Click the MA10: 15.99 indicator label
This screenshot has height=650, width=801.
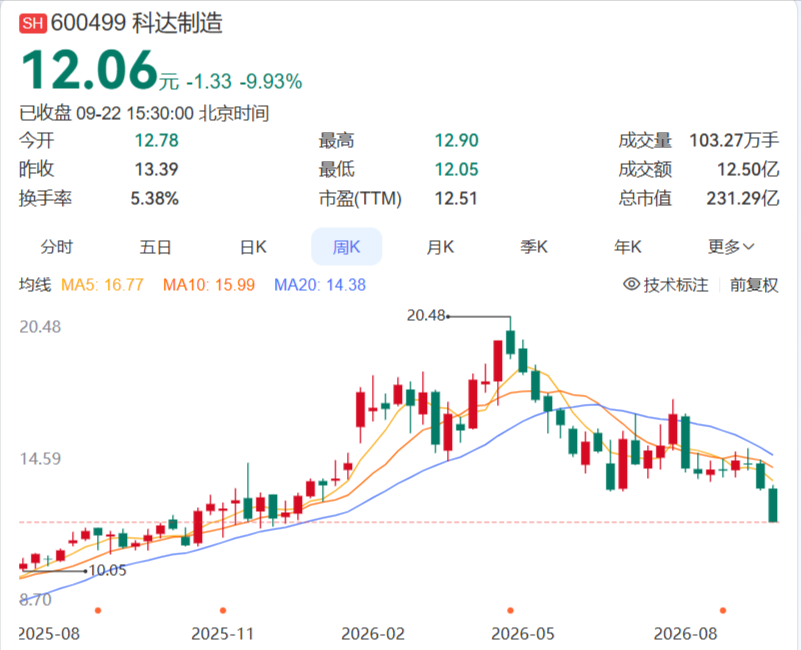(x=209, y=285)
